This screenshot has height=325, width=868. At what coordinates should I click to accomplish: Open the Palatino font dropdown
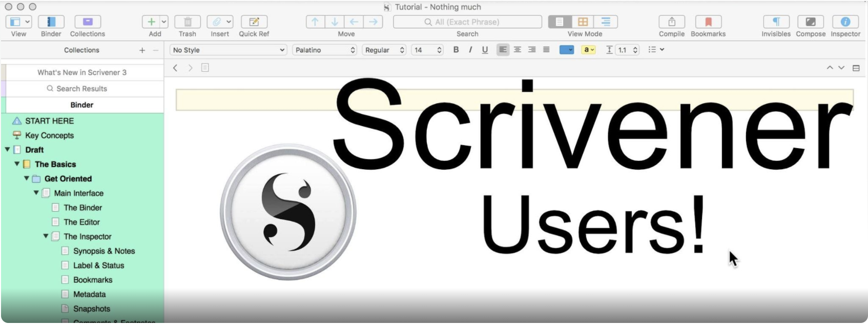[325, 50]
